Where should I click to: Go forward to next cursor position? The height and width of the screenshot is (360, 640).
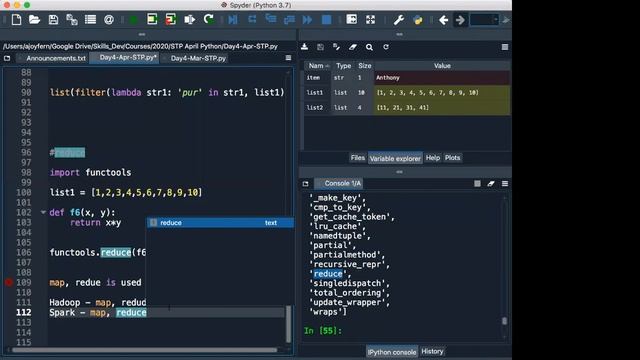460,20
